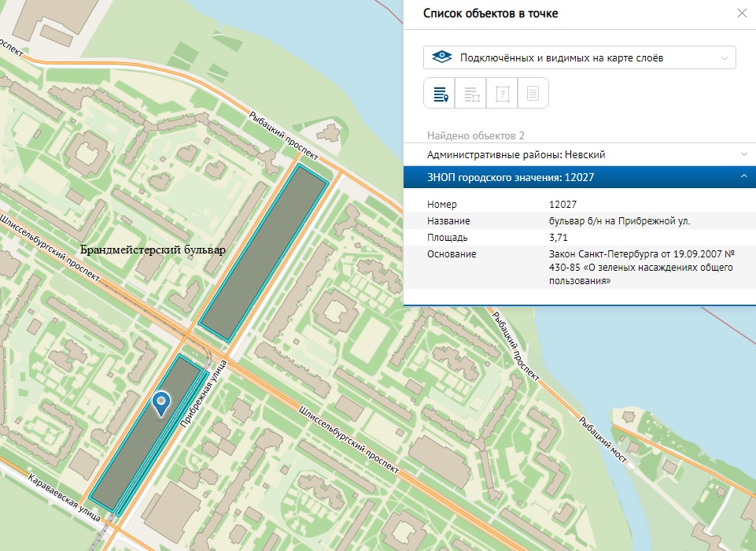
Task: Expand the Административные районы: Невский chevron
Action: click(743, 154)
